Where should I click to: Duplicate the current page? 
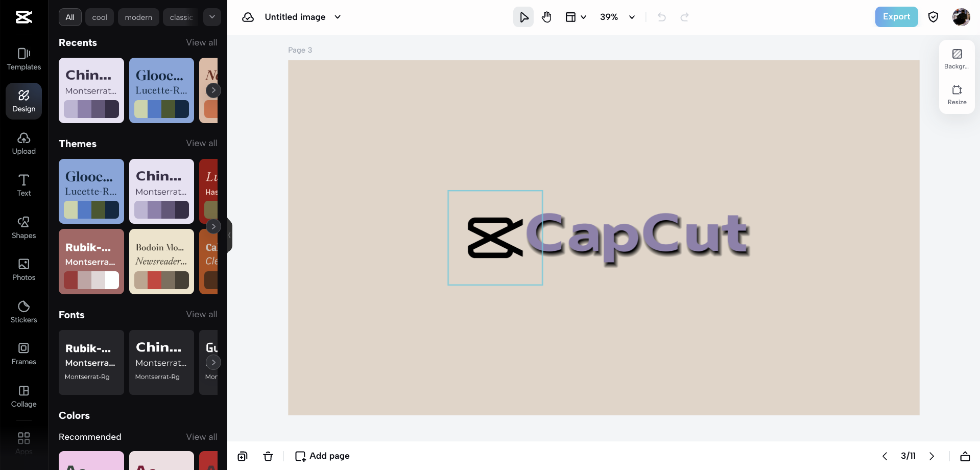[x=242, y=456]
